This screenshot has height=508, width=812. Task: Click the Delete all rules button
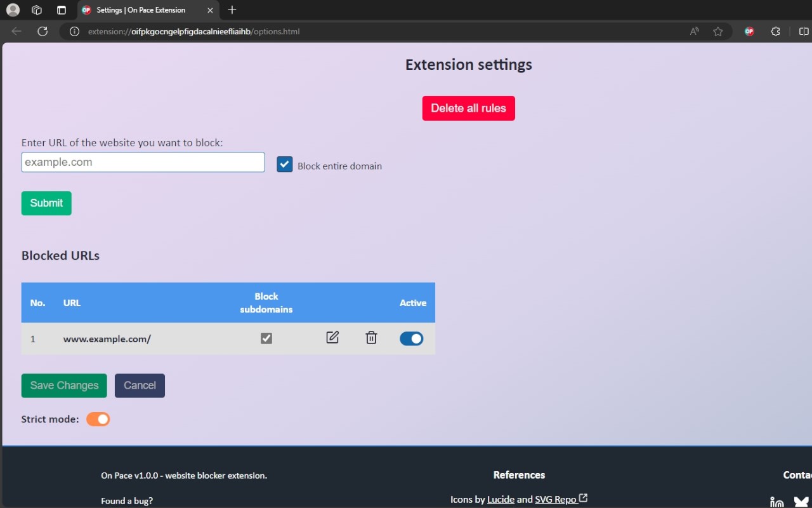469,108
